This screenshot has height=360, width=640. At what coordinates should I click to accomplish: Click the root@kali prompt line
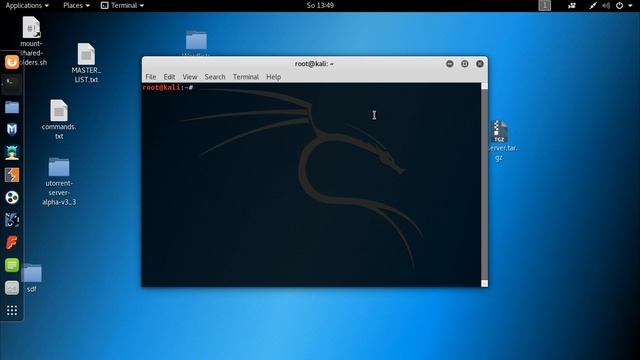168,87
